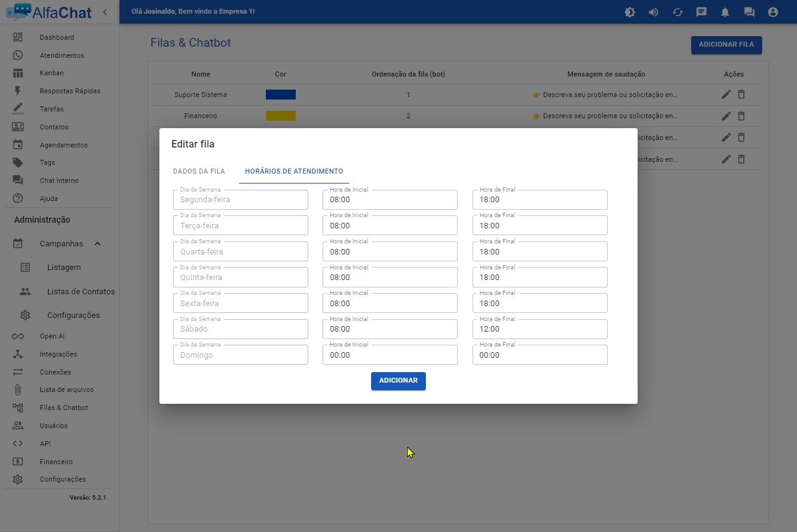Click the blue Suporte Sistema color swatch
797x532 pixels.
click(x=280, y=95)
